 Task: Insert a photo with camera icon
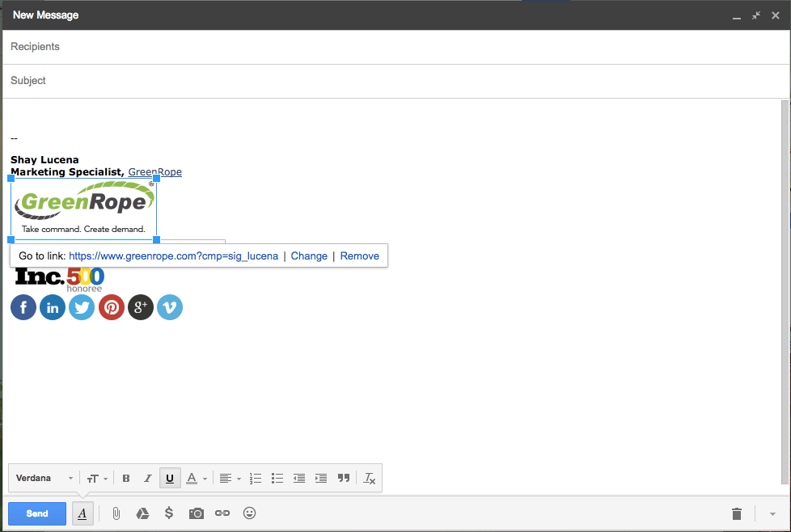(x=197, y=513)
